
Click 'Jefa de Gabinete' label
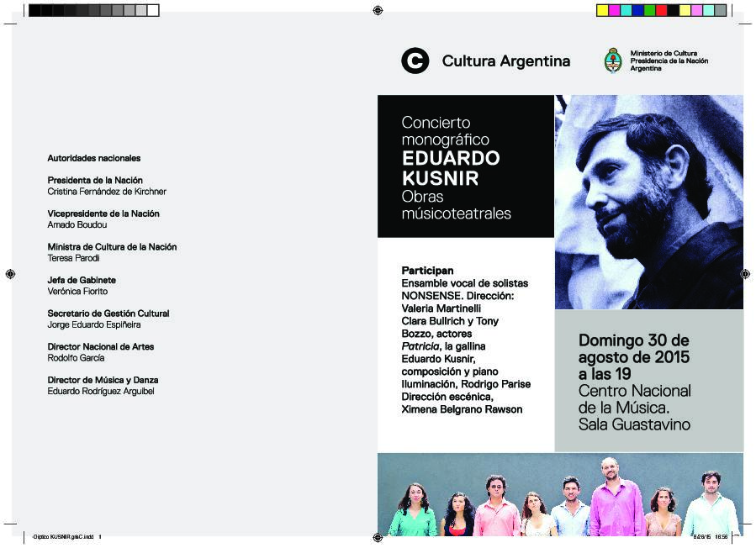click(x=82, y=280)
